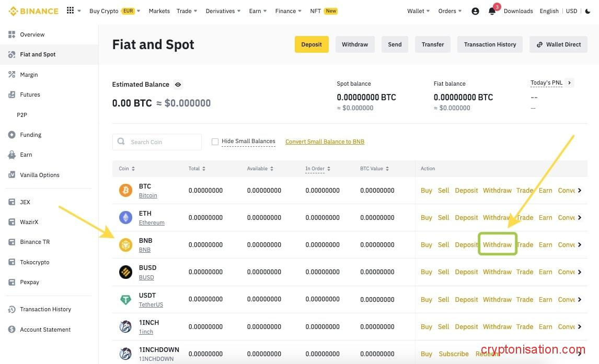Expand Today's PNL arrow
Screen dimensions: 599x364
point(570,83)
